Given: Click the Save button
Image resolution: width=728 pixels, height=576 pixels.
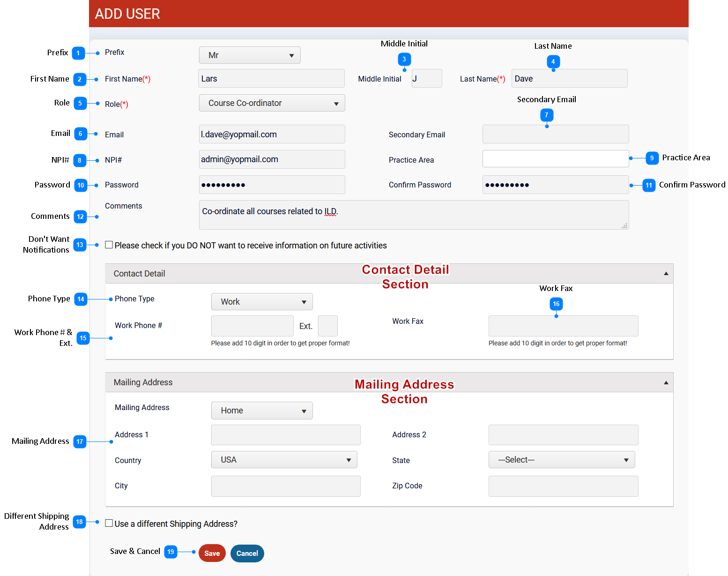Looking at the screenshot, I should click(x=212, y=554).
